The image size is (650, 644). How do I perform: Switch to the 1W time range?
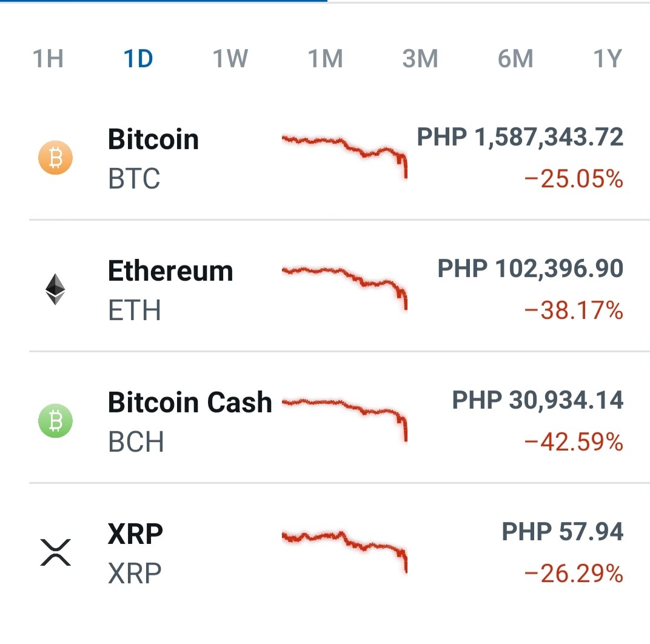click(x=230, y=58)
